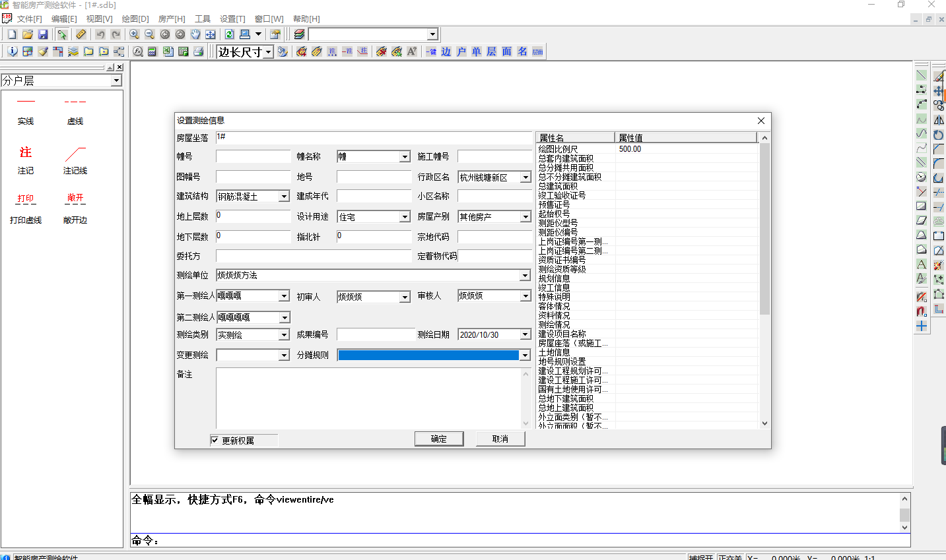Click the blue plus icon in right toolbar

tap(922, 327)
